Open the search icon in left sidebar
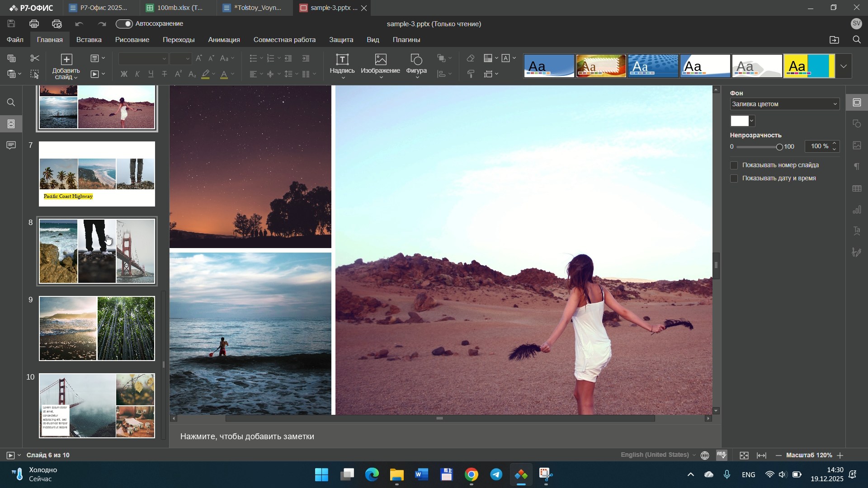868x488 pixels. point(11,103)
